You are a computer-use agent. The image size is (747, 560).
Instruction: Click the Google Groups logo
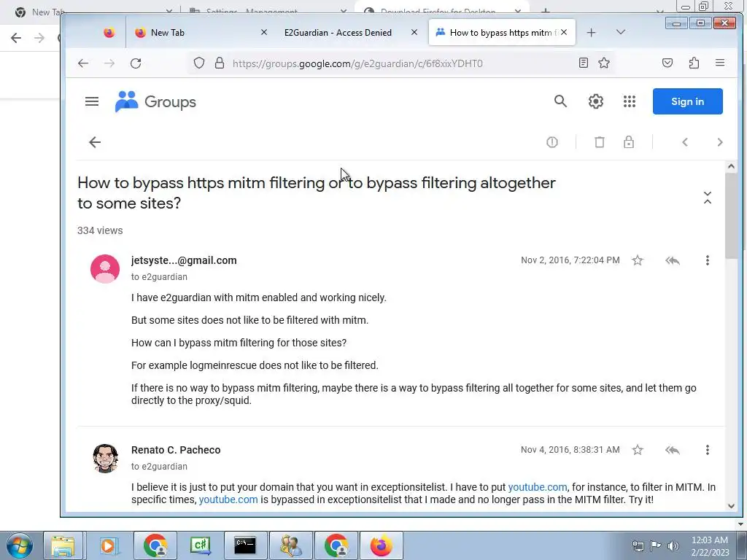click(x=156, y=101)
